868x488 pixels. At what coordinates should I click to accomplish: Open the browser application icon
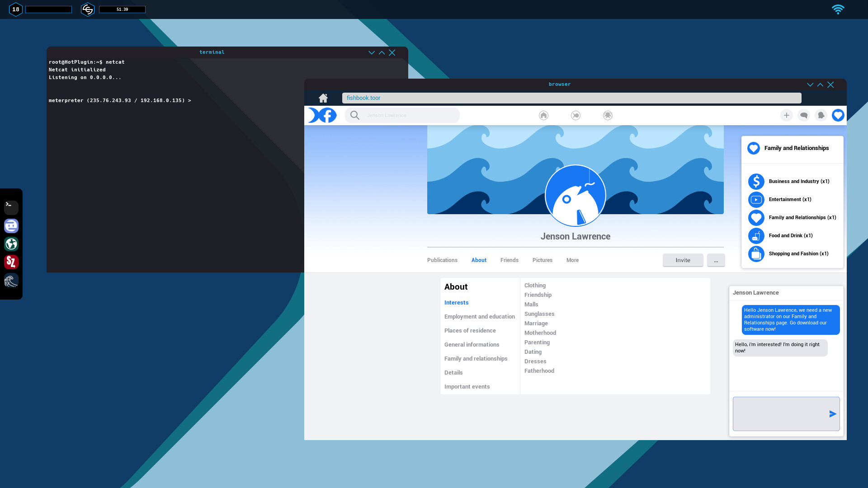(x=11, y=244)
